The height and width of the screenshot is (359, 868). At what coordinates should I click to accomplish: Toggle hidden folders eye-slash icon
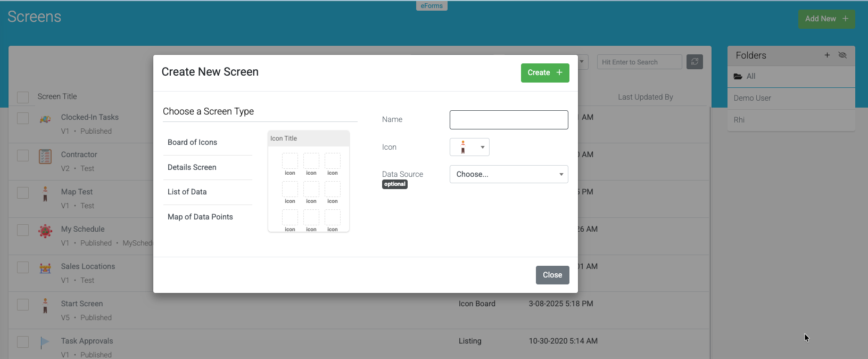pos(842,55)
